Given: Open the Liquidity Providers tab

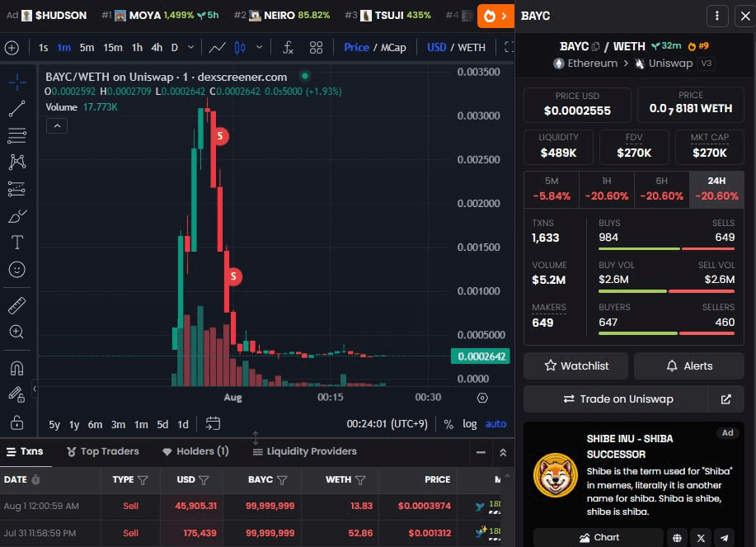Looking at the screenshot, I should click(305, 451).
